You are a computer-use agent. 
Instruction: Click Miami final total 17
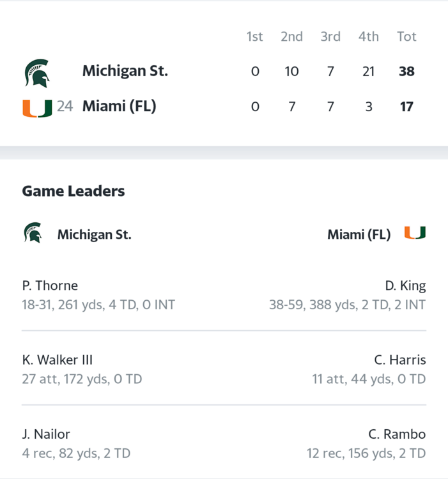[x=406, y=107]
